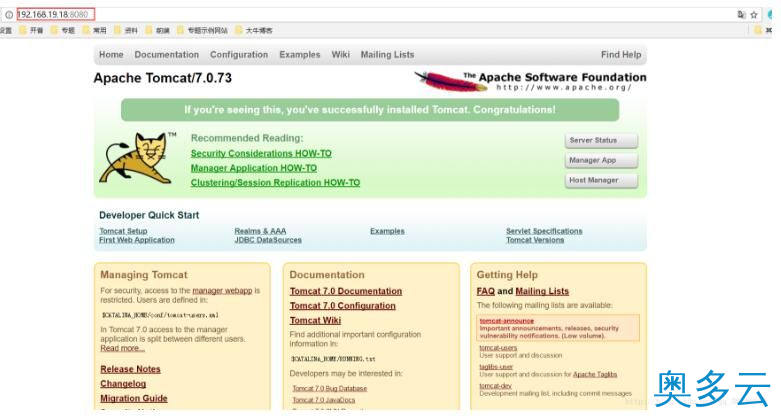
Task: Open the 资料 bookmarks folder
Action: 126,30
